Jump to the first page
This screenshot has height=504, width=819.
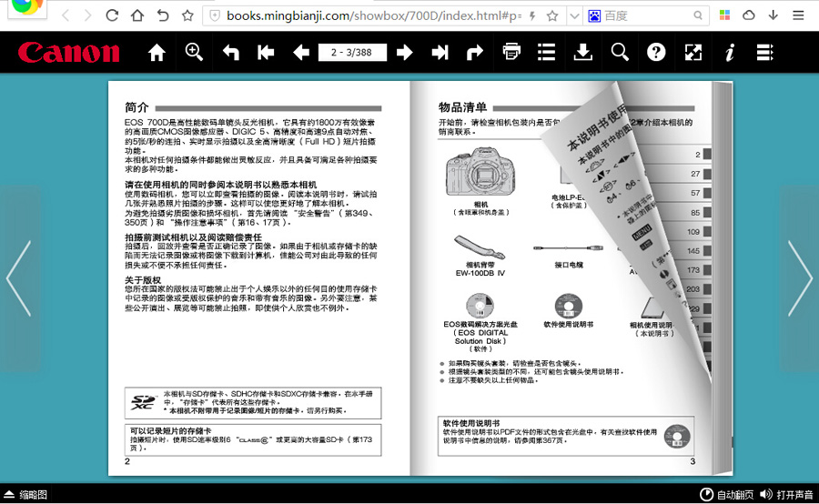(x=266, y=52)
